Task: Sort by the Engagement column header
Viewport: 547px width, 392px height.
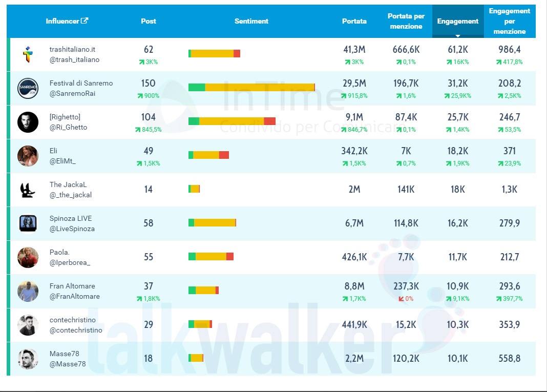Action: tap(458, 21)
